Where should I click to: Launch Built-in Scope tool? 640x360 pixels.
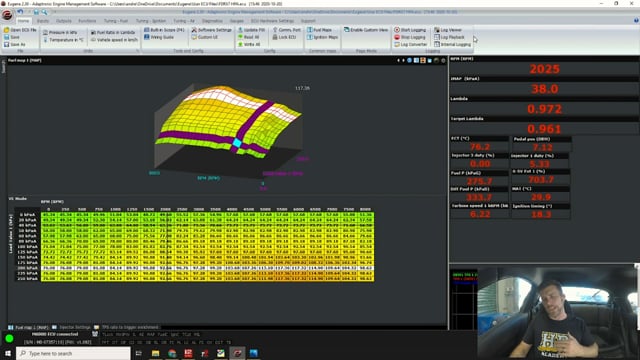click(x=164, y=30)
